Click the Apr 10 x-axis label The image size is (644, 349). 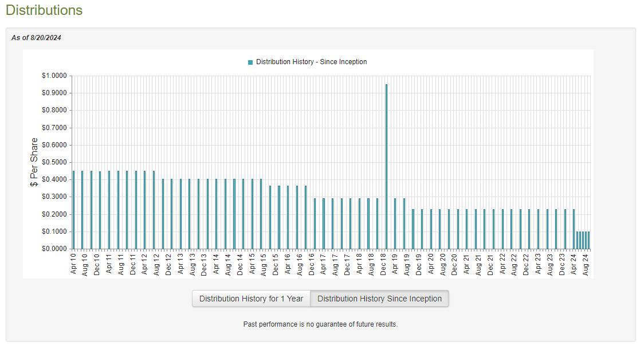73,264
